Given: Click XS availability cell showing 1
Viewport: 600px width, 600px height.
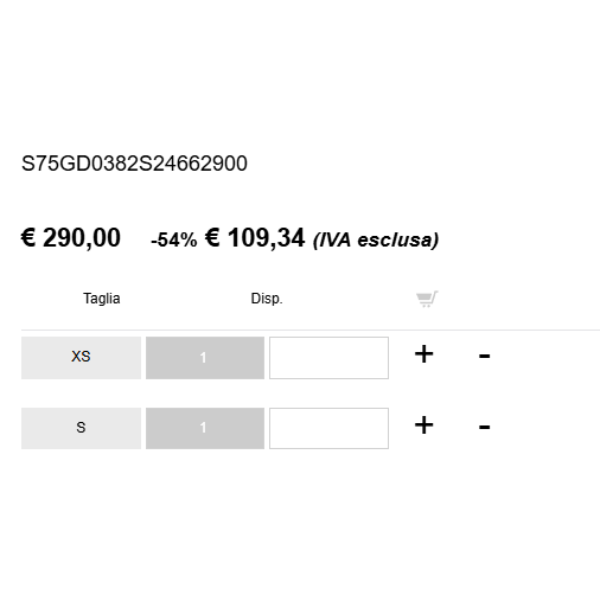Looking at the screenshot, I should [x=205, y=358].
